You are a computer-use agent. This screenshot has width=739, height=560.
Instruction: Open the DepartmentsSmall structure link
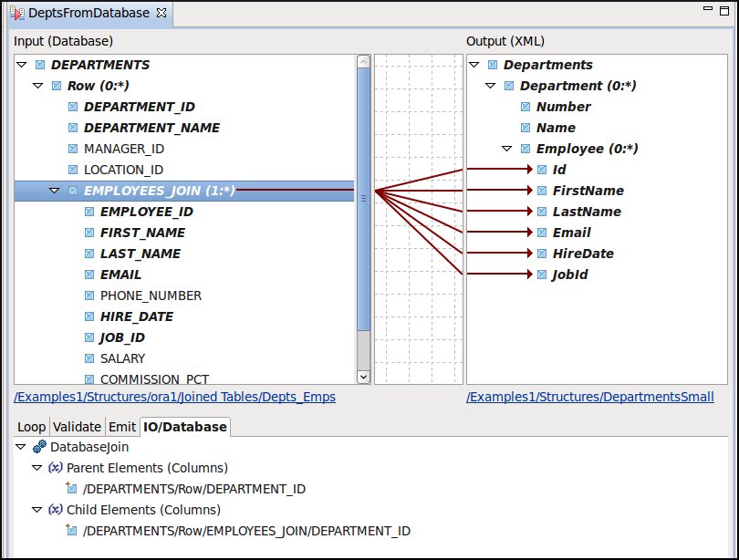pos(589,398)
